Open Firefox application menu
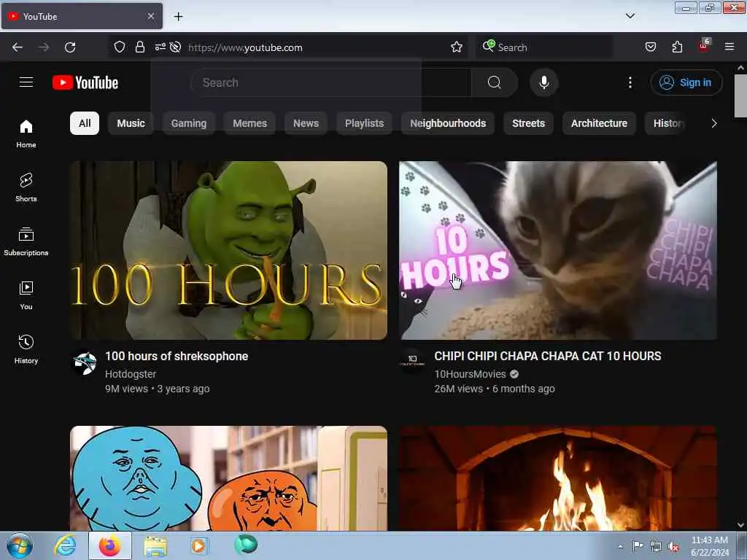The image size is (747, 560). click(x=729, y=47)
